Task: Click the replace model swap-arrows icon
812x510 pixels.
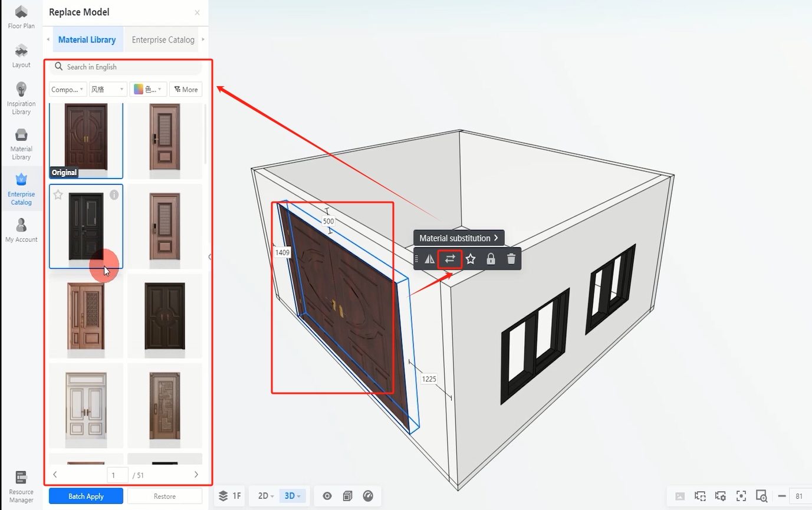Action: point(450,259)
